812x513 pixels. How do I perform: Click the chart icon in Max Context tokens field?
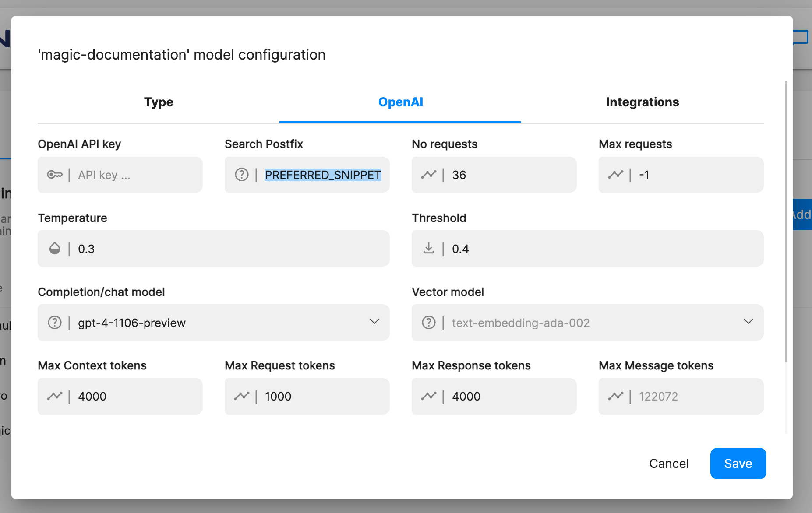tap(55, 396)
